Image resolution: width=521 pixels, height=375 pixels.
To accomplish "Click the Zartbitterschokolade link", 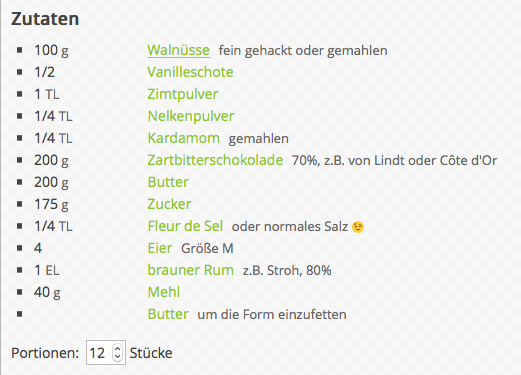I will tap(215, 160).
